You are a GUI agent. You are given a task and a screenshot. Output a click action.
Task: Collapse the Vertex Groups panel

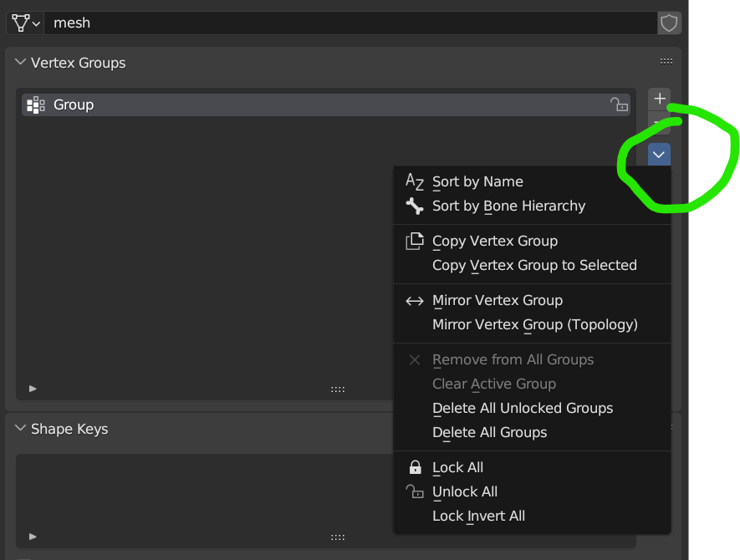[20, 62]
